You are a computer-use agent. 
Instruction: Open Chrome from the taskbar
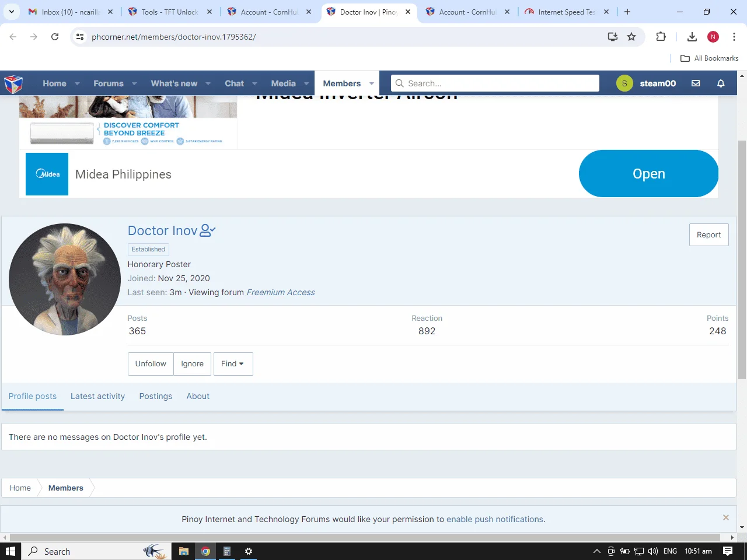pos(205,551)
